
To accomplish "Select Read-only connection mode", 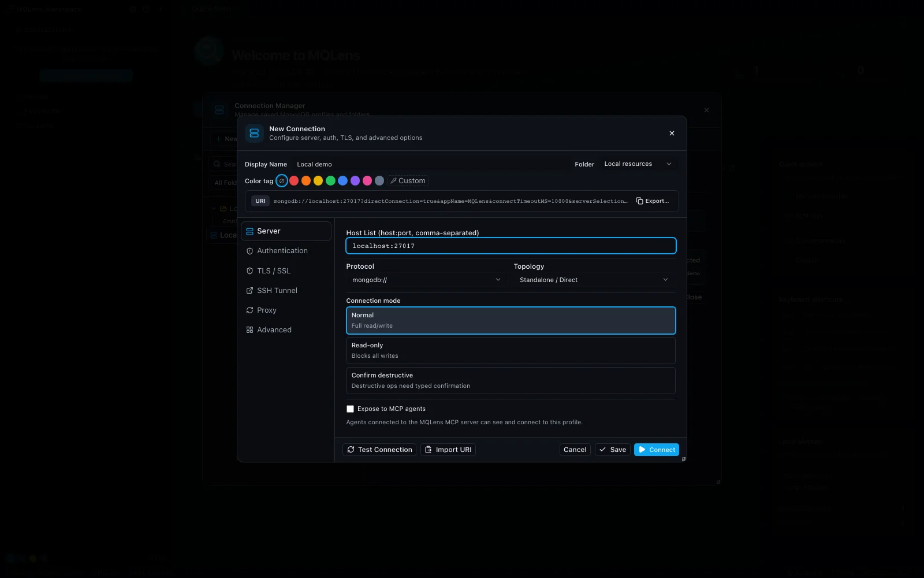I will point(511,350).
